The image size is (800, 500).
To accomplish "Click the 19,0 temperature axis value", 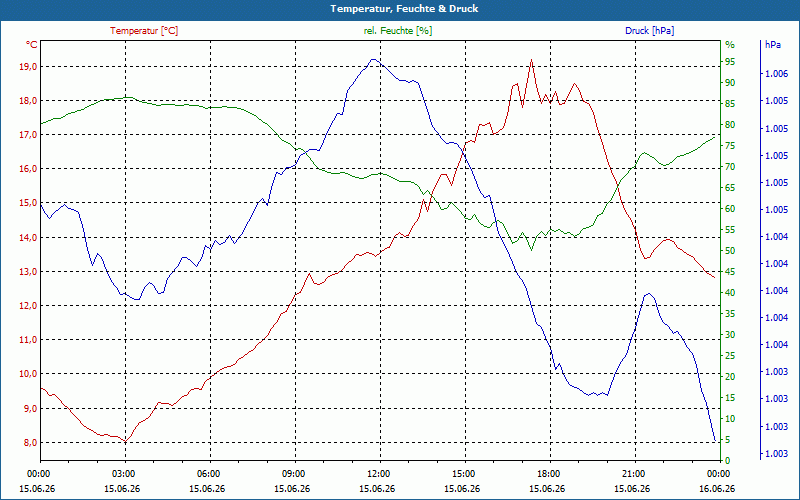I will 28,66.
